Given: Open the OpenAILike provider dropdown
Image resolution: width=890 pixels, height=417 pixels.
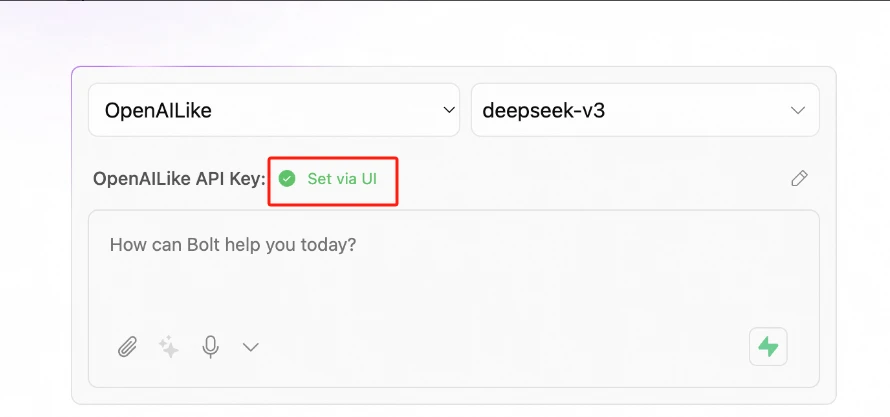Looking at the screenshot, I should [x=274, y=110].
